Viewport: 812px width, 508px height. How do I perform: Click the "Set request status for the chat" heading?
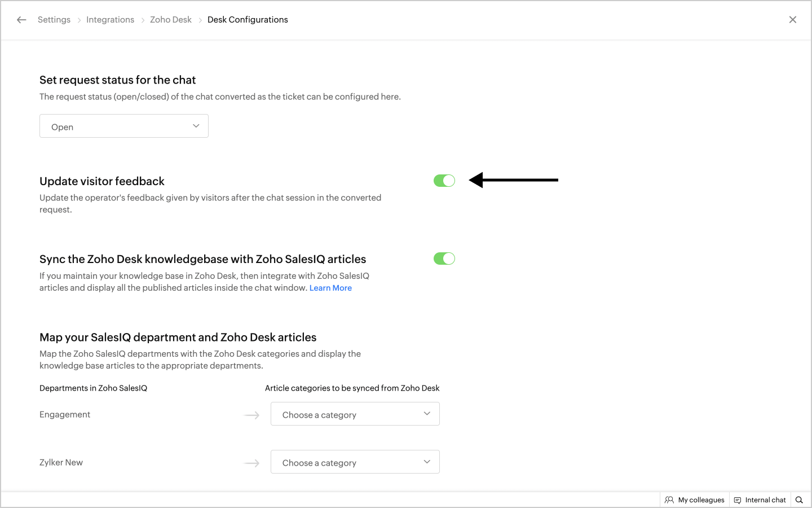[117, 80]
